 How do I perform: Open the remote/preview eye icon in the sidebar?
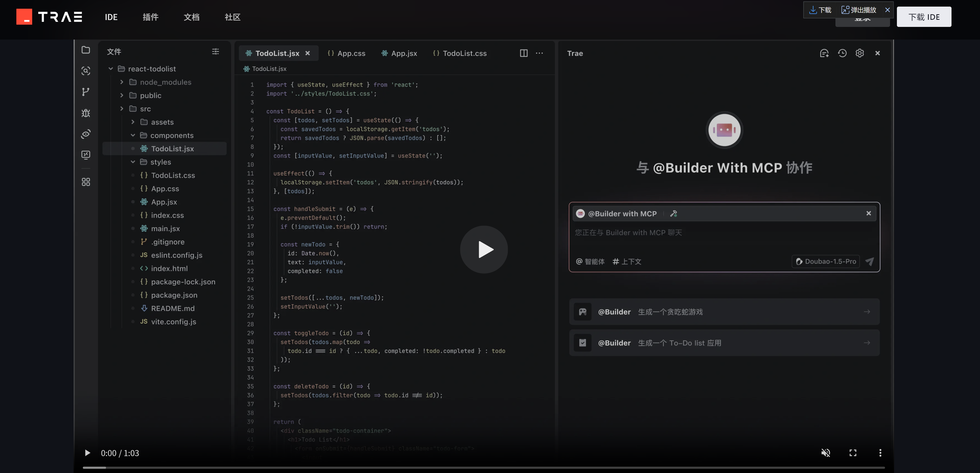(x=86, y=134)
